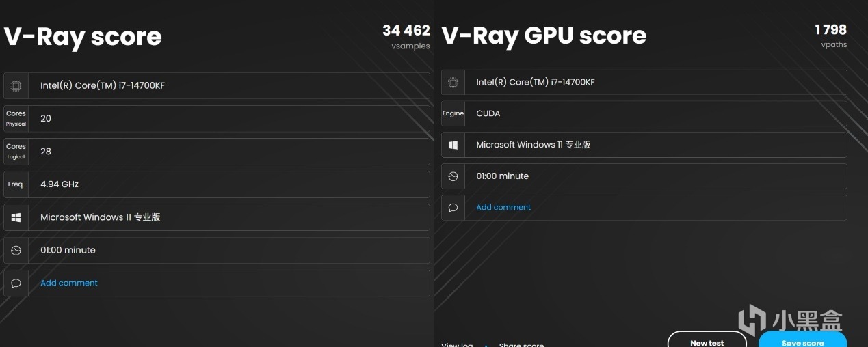
Task: Click the Windows logo in V-Ray GPU score panel
Action: click(x=453, y=145)
